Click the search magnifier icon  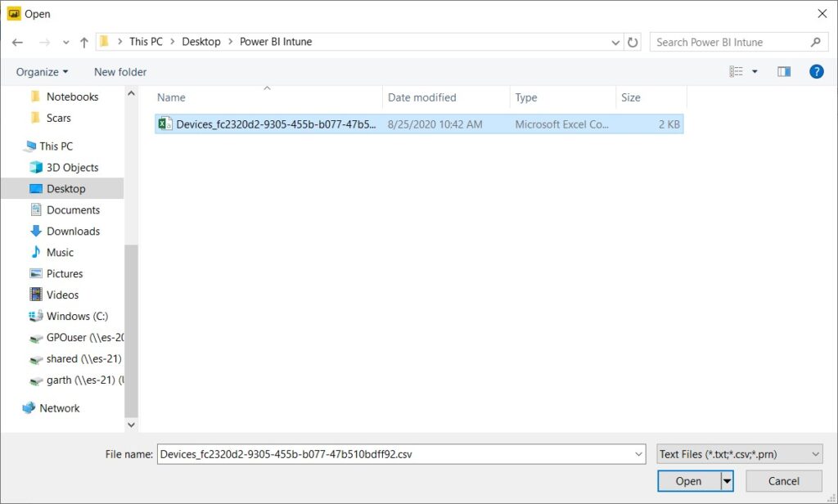point(815,41)
